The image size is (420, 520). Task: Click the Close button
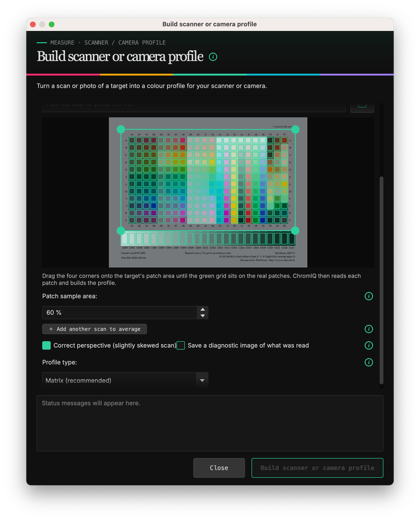[219, 468]
